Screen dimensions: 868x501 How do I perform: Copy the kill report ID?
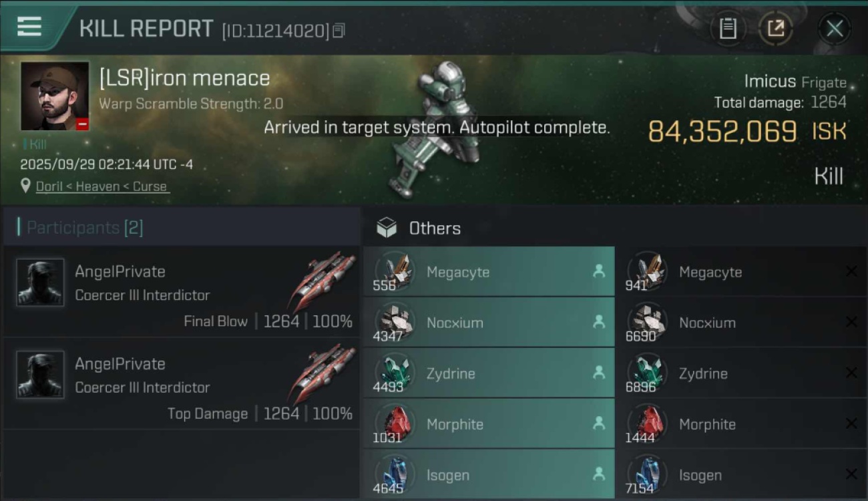[x=339, y=30]
